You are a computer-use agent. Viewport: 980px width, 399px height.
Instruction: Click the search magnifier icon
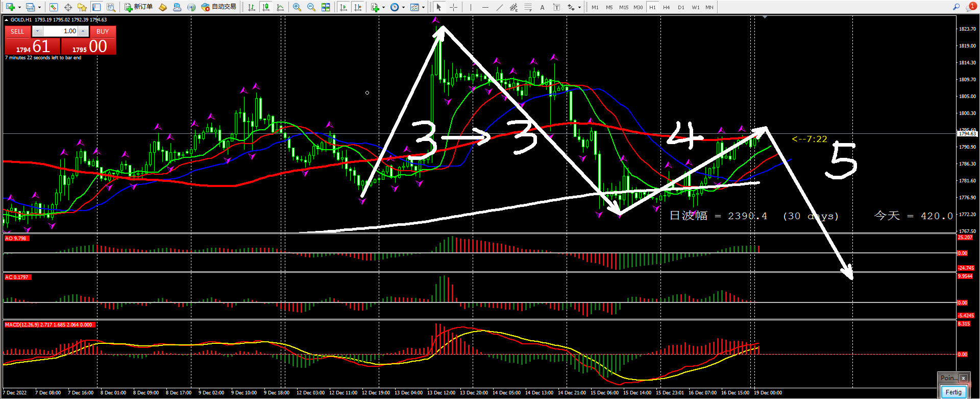click(956, 7)
